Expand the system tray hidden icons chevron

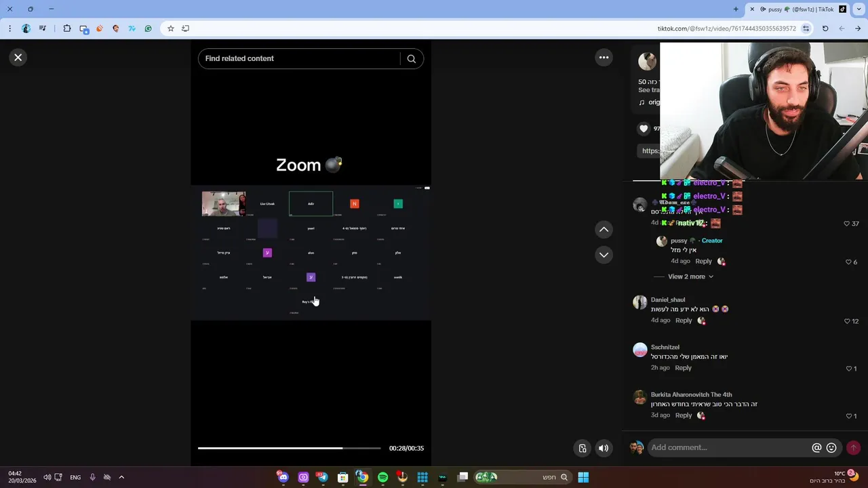pos(121,477)
